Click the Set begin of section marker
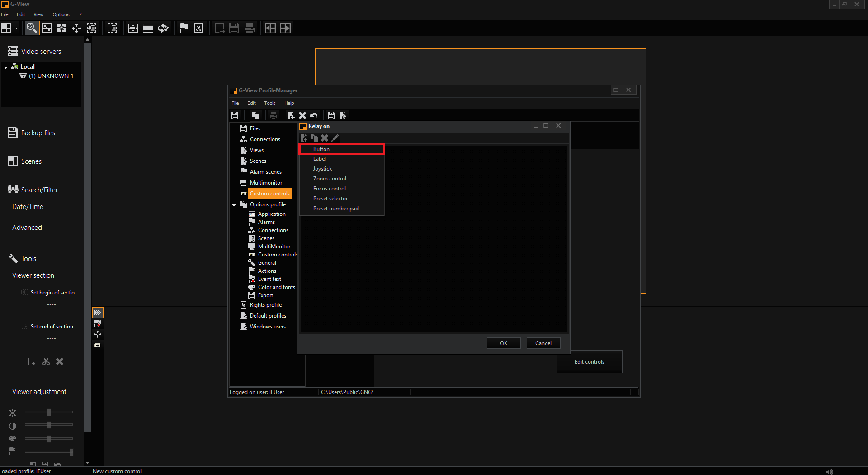Screen dimensions: 868x475 tap(25, 292)
